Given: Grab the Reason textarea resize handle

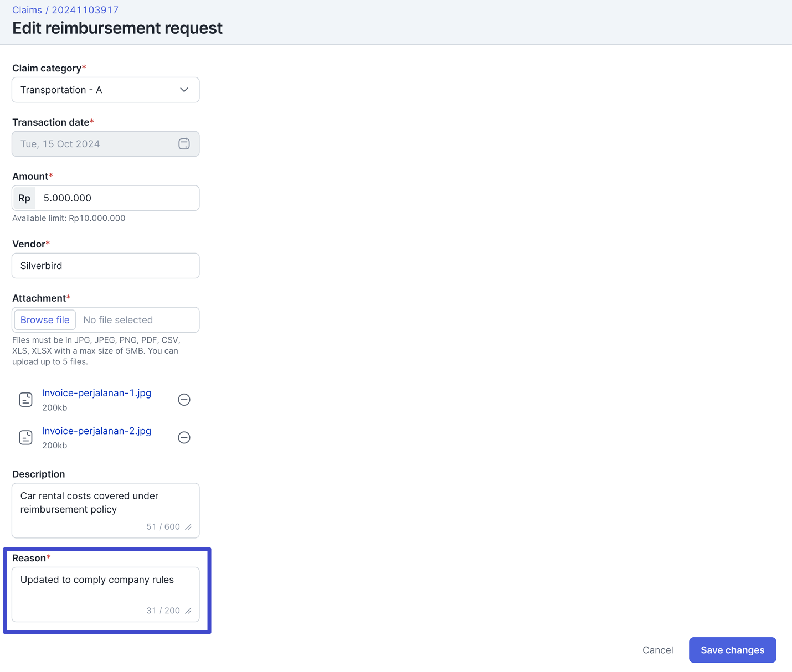Looking at the screenshot, I should click(189, 611).
